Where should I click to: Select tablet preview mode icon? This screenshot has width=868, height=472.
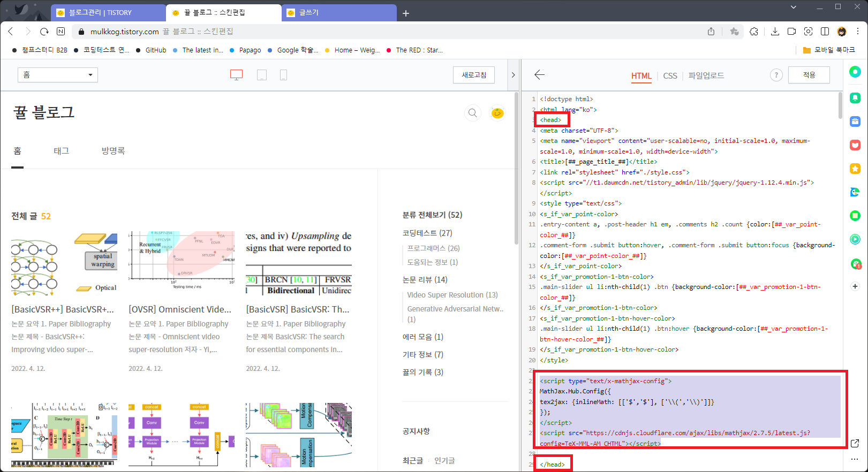[x=262, y=75]
